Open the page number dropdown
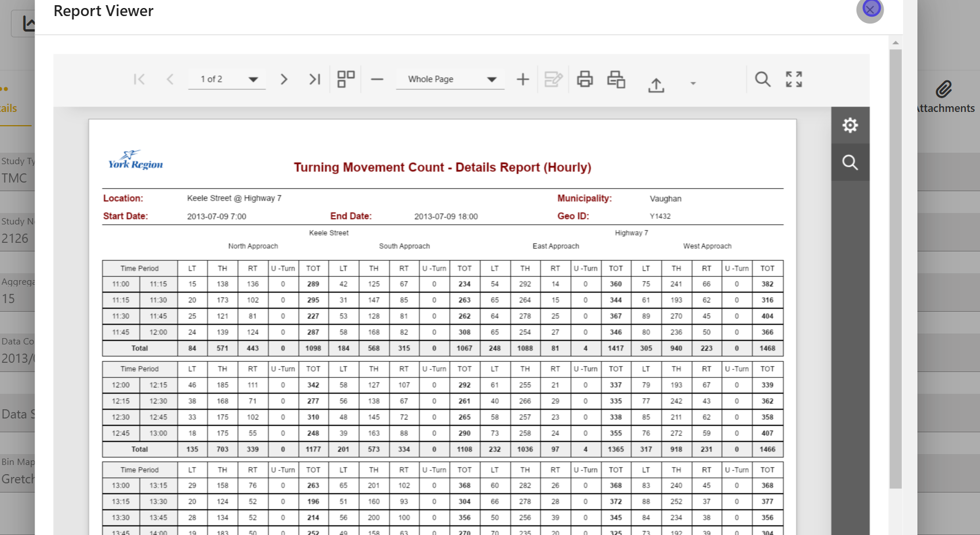 (253, 79)
